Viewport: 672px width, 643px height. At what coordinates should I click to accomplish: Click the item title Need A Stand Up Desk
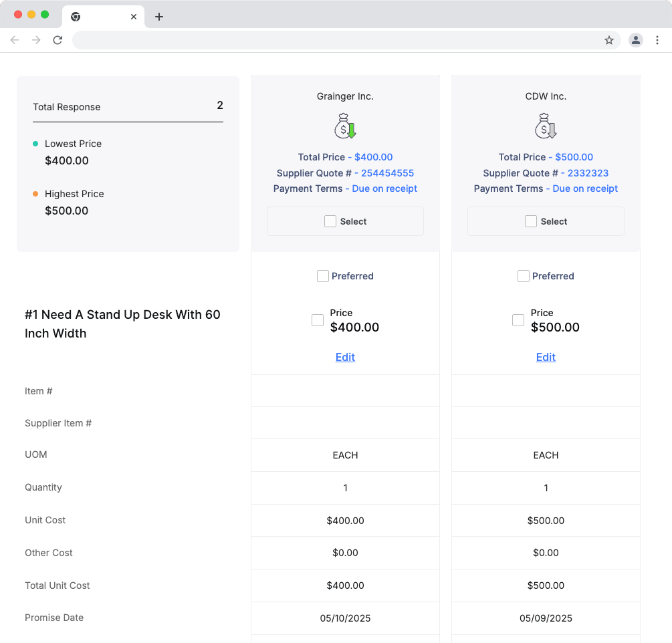point(122,324)
